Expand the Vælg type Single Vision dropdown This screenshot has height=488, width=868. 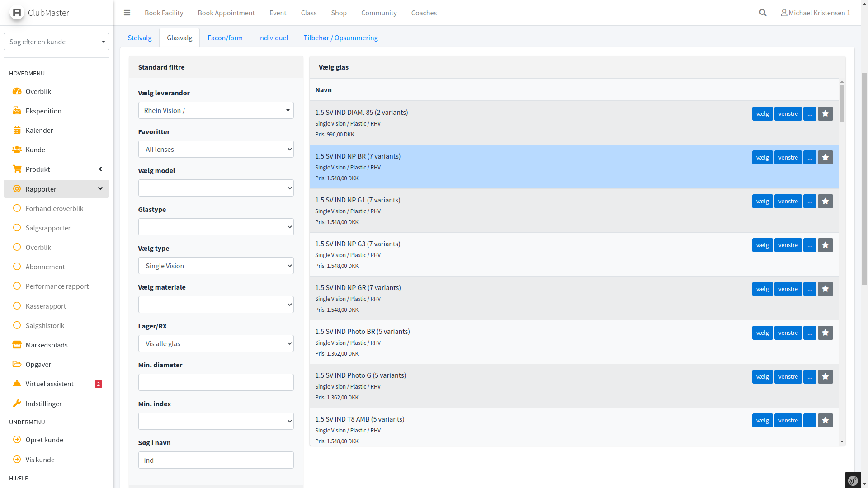[216, 266]
